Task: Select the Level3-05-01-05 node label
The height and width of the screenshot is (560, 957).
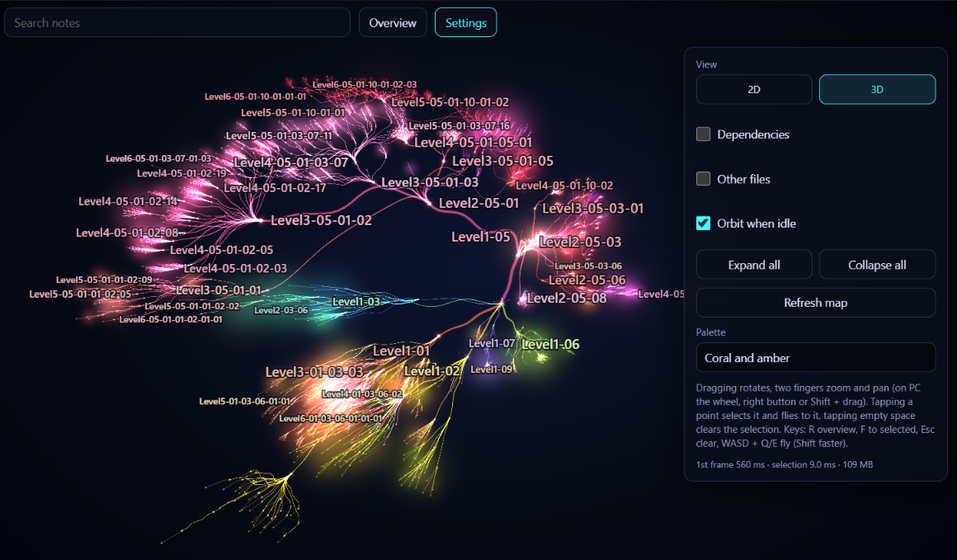Action: click(502, 161)
